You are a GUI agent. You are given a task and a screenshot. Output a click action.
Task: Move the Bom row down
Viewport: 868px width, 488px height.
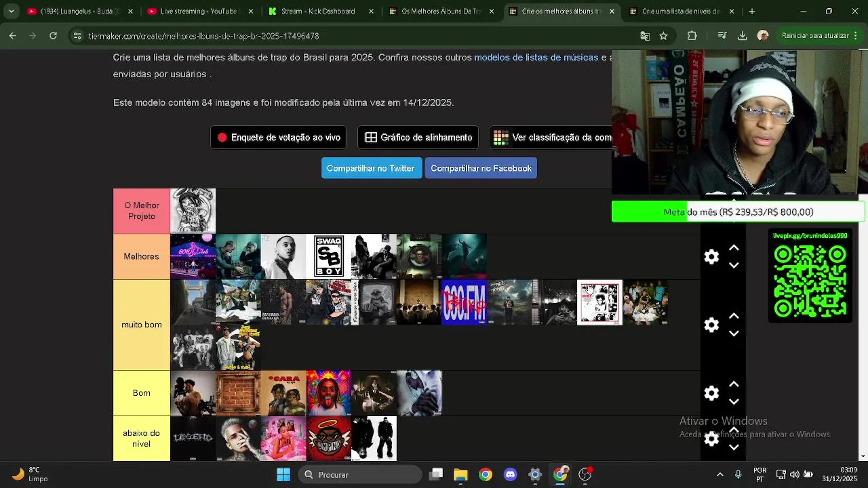point(734,402)
